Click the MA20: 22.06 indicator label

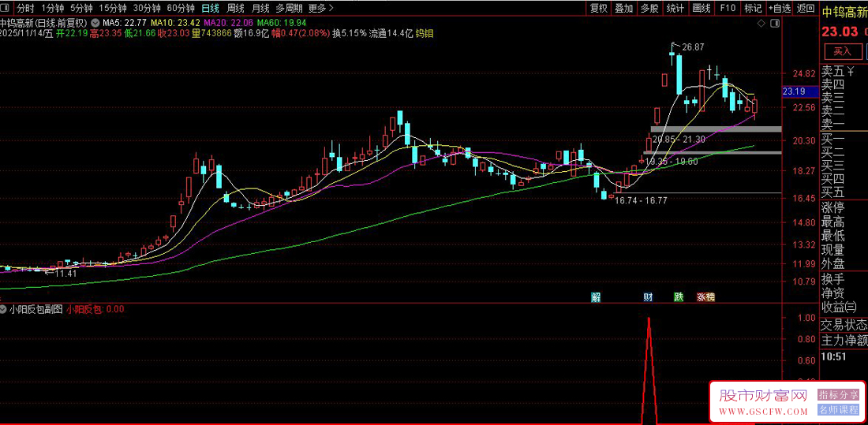click(x=228, y=23)
